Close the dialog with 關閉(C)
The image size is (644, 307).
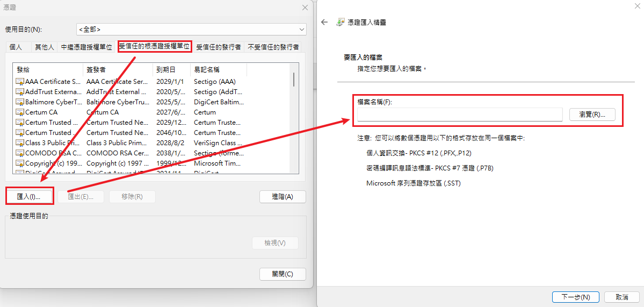(x=283, y=274)
